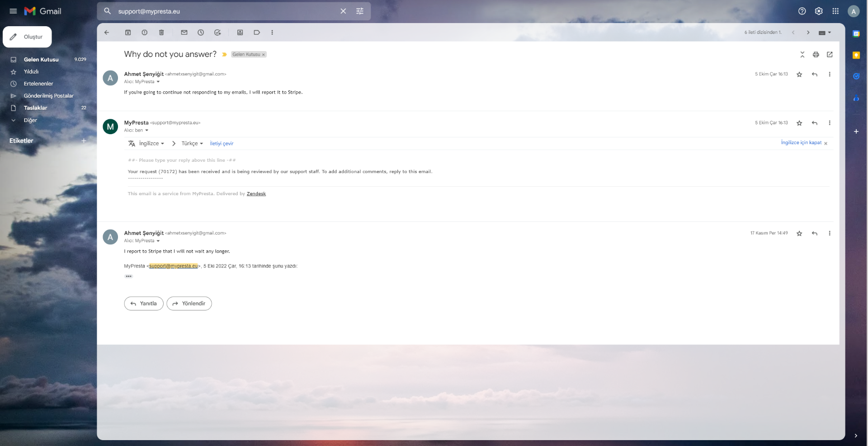
Task: Open the Google apps grid
Action: click(835, 11)
